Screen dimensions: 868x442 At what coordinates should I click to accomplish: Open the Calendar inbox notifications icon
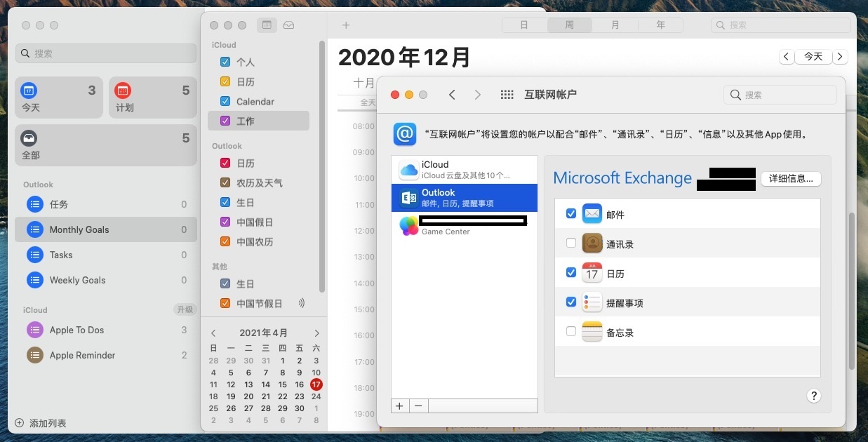click(x=288, y=25)
